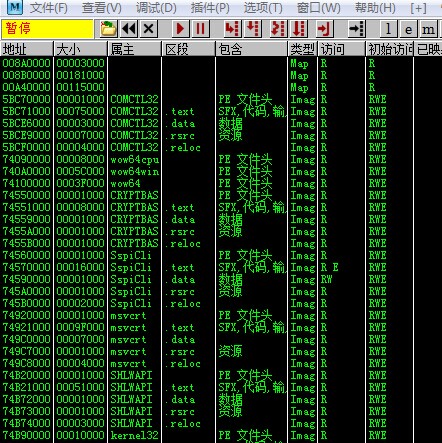Click the blue M window menu icon
Viewport: 442px width, 443px height.
coord(14,8)
